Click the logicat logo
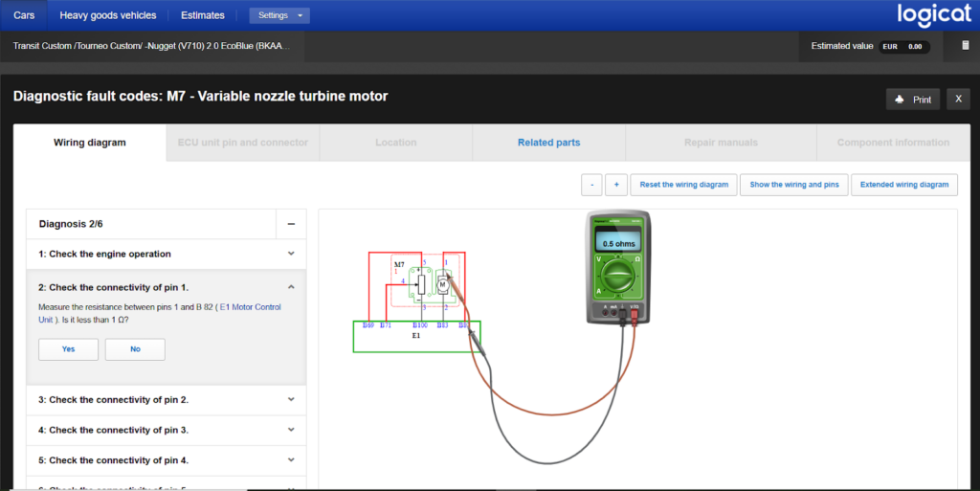This screenshot has height=491, width=980. pyautogui.click(x=934, y=14)
